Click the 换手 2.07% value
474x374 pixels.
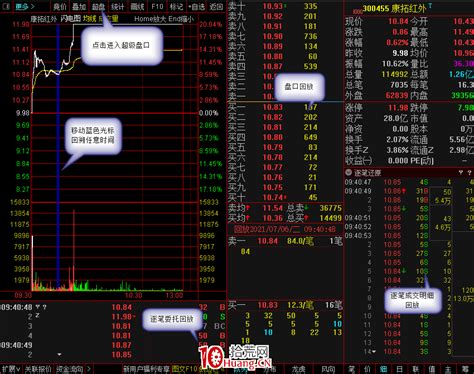point(397,139)
